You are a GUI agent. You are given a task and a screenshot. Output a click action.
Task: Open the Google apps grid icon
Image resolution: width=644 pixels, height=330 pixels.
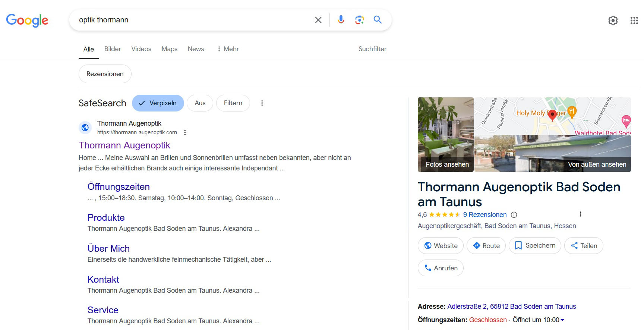pyautogui.click(x=634, y=21)
